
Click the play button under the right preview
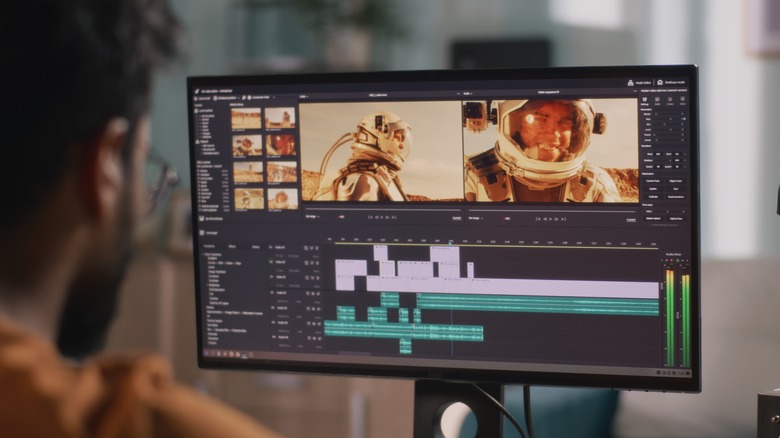[549, 217]
